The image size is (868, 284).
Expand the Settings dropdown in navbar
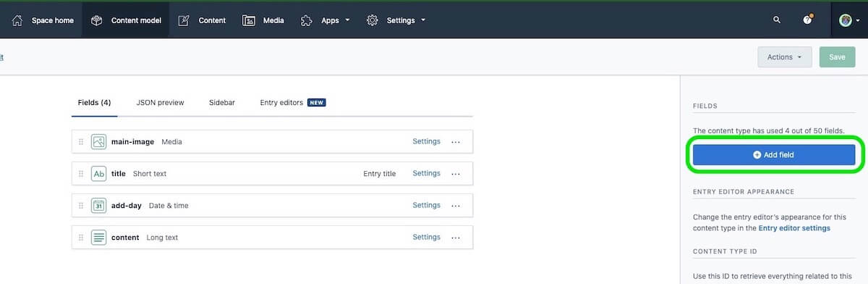[396, 20]
